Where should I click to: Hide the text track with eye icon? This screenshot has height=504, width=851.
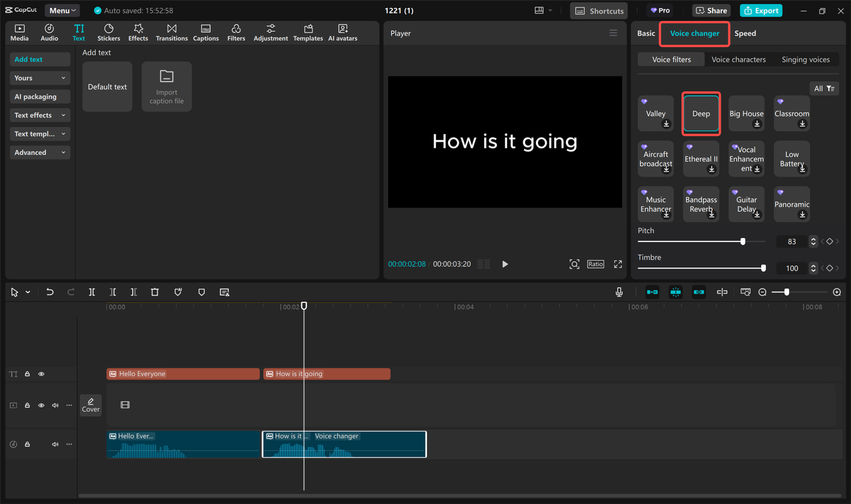tap(41, 374)
